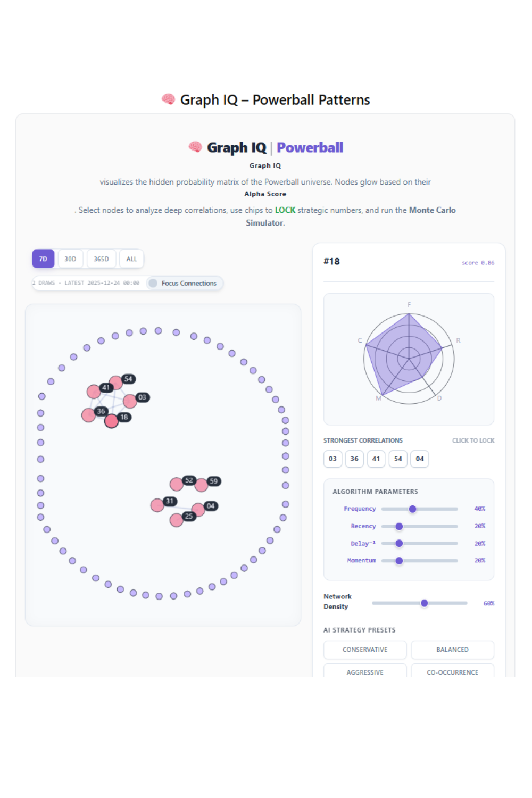532x798 pixels.
Task: Open the ALL time range tab
Action: tap(131, 259)
